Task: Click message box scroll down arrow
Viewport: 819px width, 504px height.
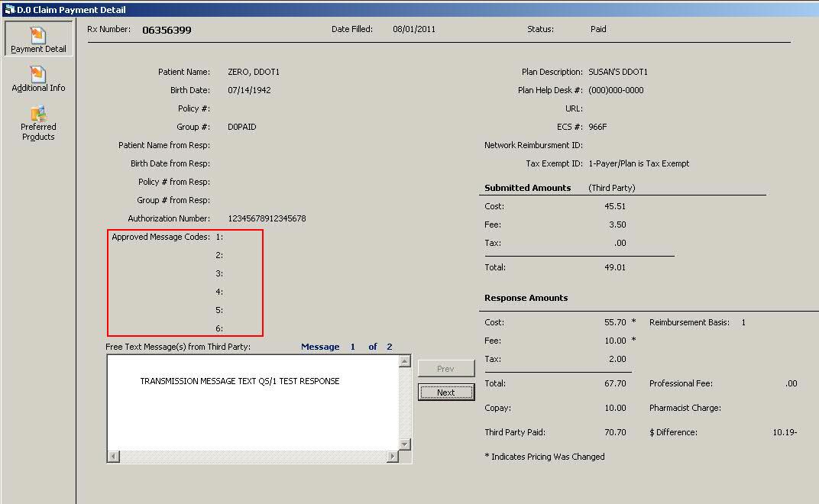Action: (x=405, y=444)
